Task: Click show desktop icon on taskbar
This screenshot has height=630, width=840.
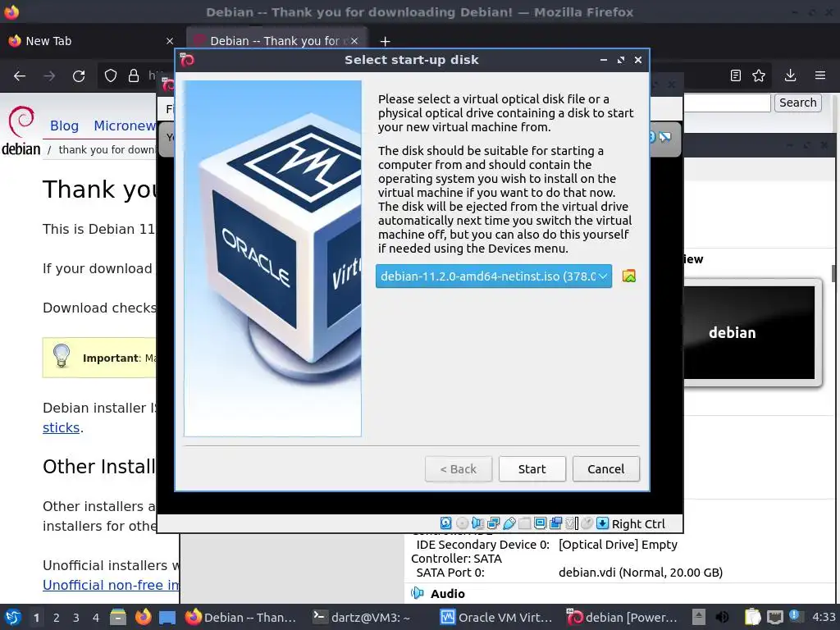Action: pos(167,617)
